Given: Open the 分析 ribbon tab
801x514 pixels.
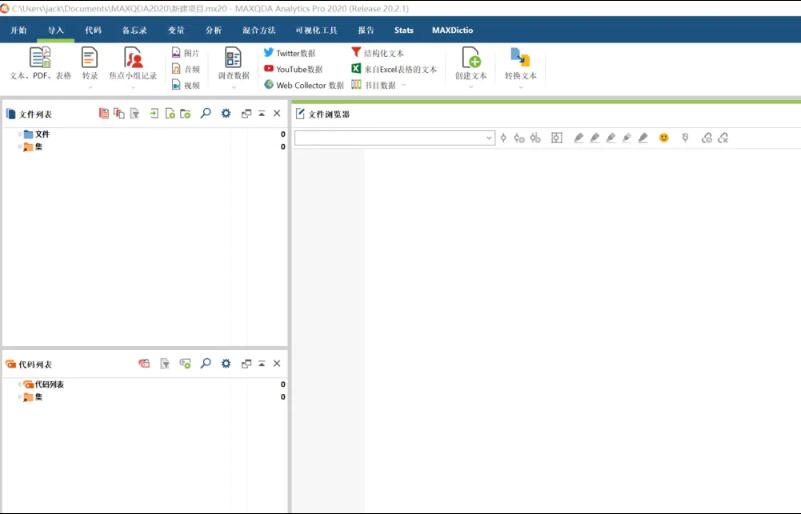Looking at the screenshot, I should tap(214, 30).
